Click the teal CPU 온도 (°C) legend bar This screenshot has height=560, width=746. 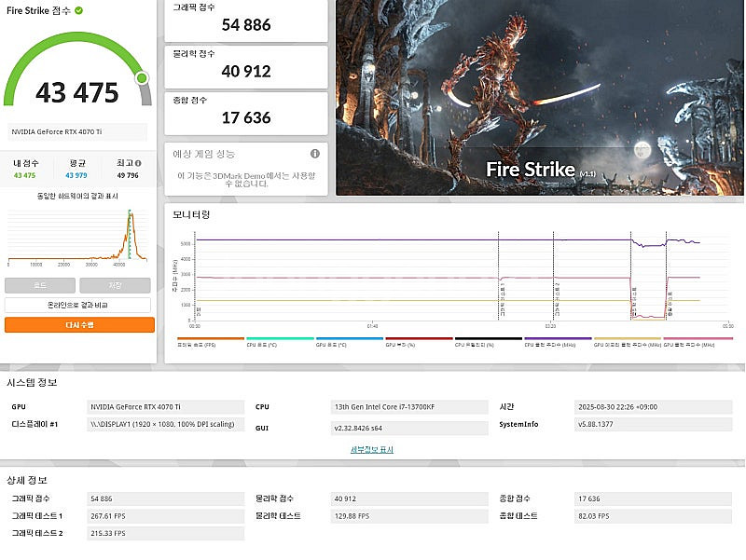pos(280,339)
